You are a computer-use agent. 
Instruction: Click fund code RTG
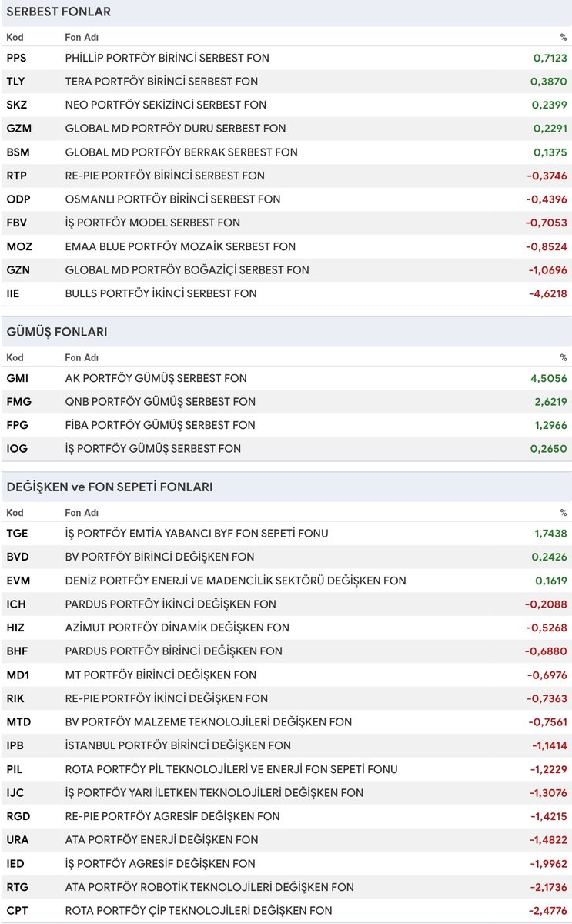[x=18, y=887]
